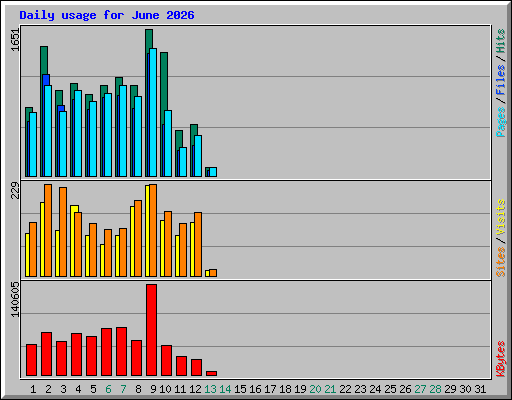
Task: Click day label 23 on the x-axis
Action: pyautogui.click(x=360, y=389)
